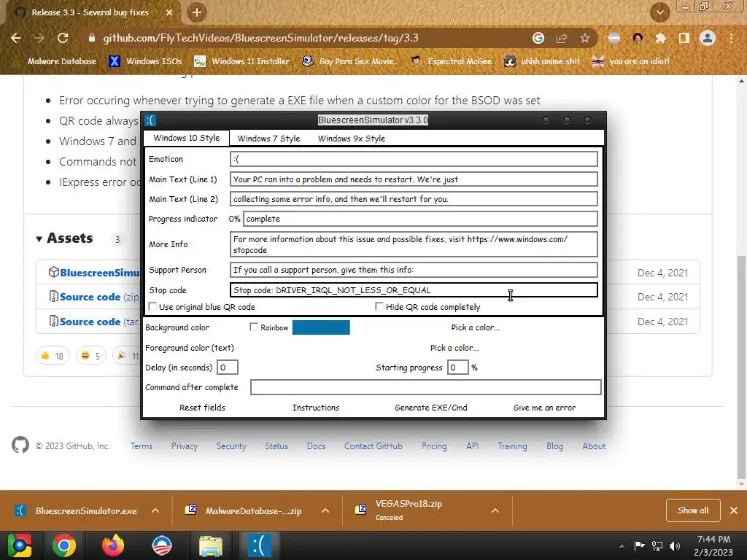Viewport: 747px width, 560px height.
Task: Download BluescreenSimulator asset
Action: [x=100, y=273]
